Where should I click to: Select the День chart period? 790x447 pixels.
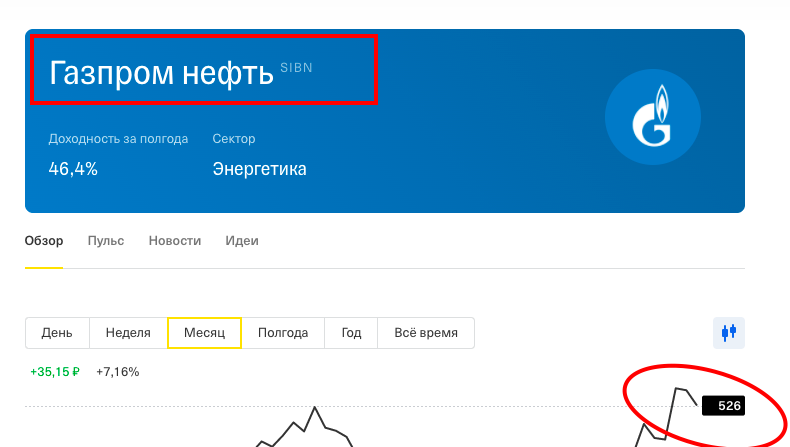57,333
